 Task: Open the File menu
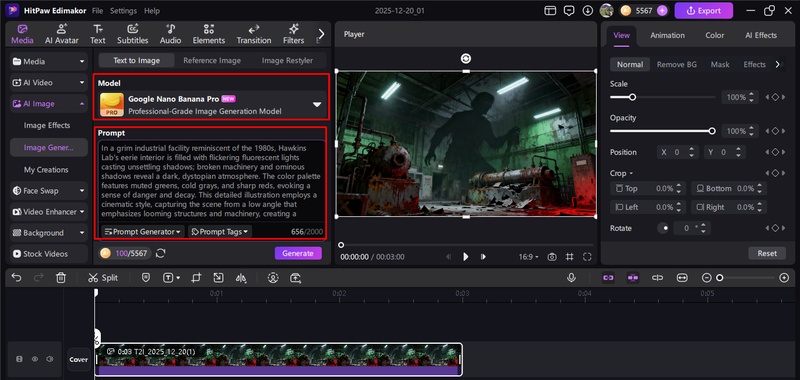(97, 11)
